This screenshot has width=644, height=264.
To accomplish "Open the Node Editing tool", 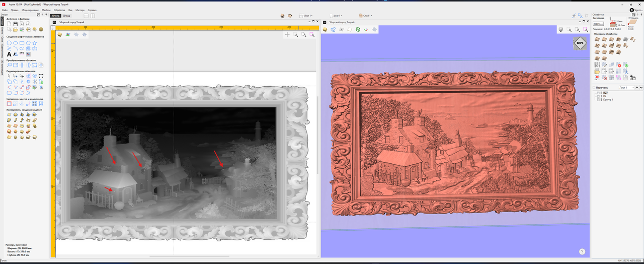I will [15, 76].
